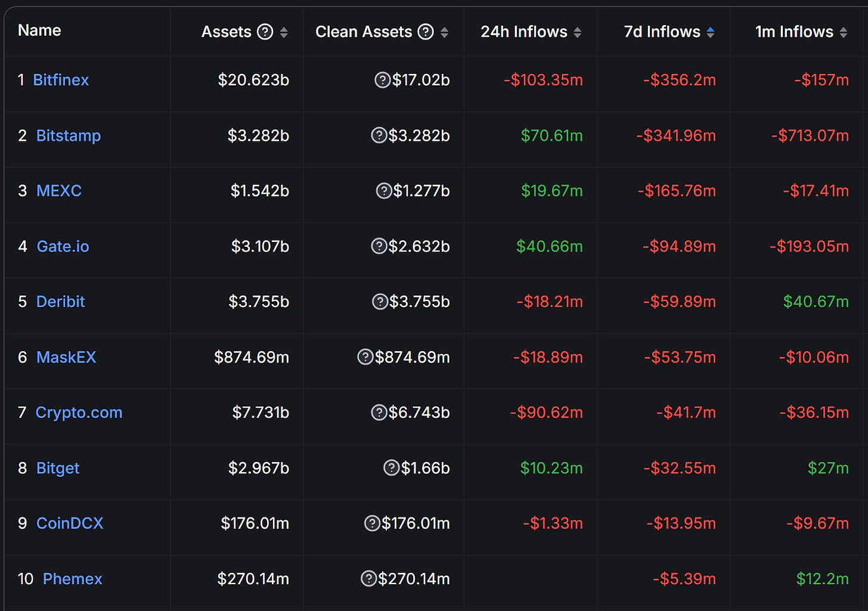The width and height of the screenshot is (868, 611).
Task: Select Bitfinex 24h inflow -$103.35m
Action: [543, 80]
